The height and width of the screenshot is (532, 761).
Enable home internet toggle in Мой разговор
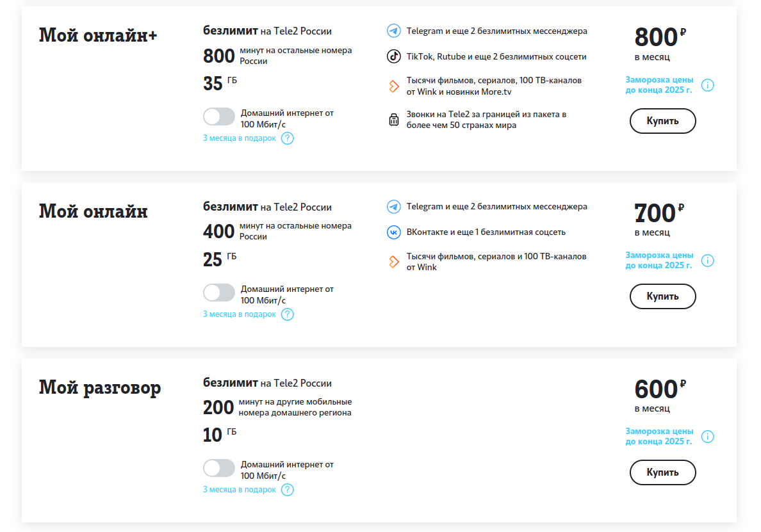(x=219, y=469)
